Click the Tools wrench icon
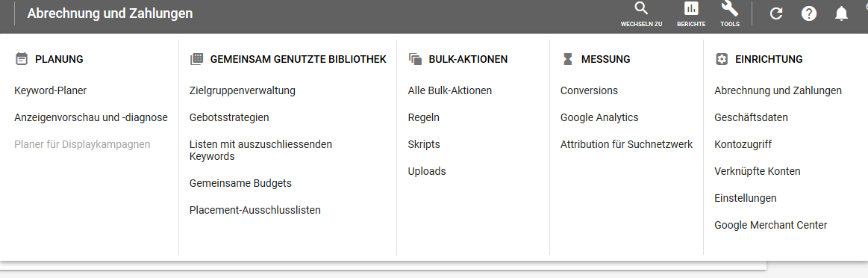Image resolution: width=868 pixels, height=278 pixels. click(730, 8)
